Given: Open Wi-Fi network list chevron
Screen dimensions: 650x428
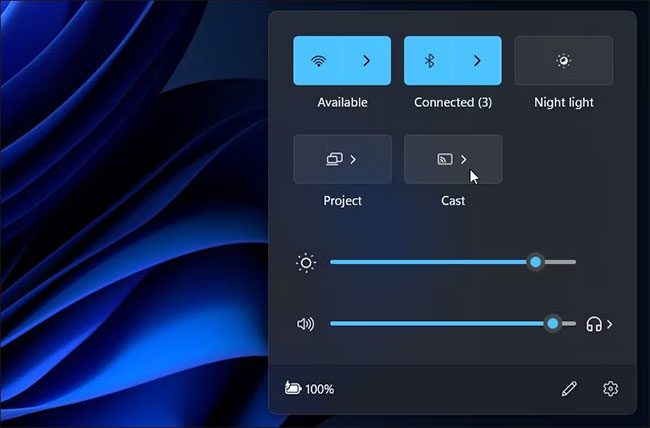Looking at the screenshot, I should (366, 61).
